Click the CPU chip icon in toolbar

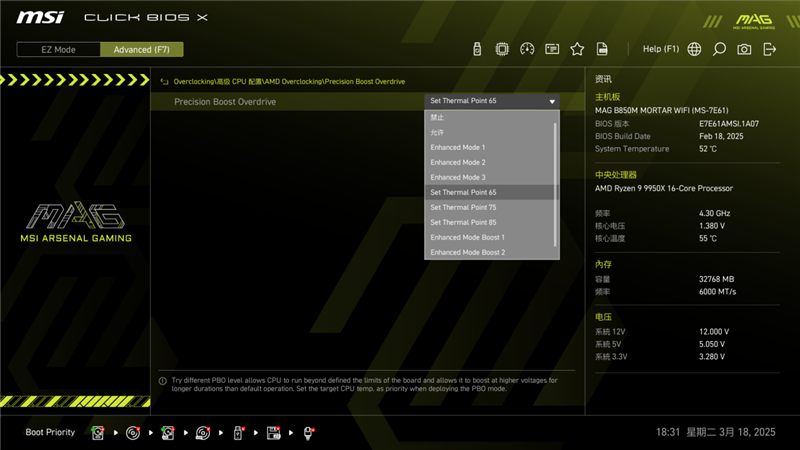click(x=502, y=49)
